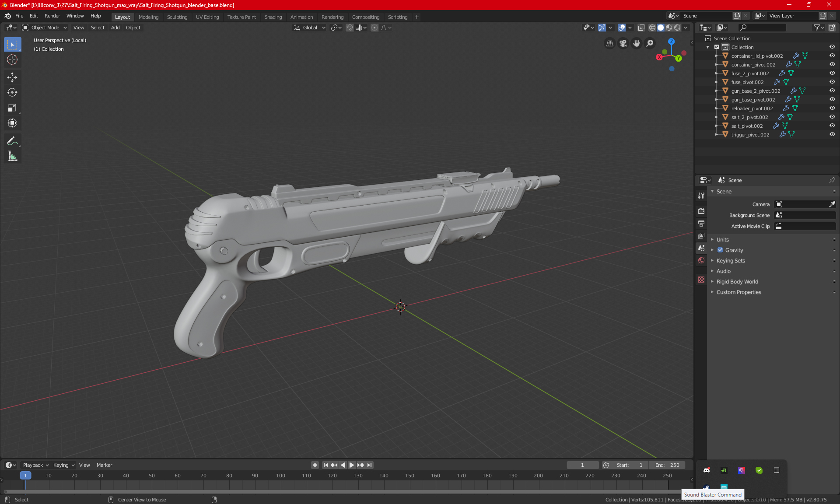The height and width of the screenshot is (504, 840).
Task: Select the Move tool
Action: click(12, 77)
